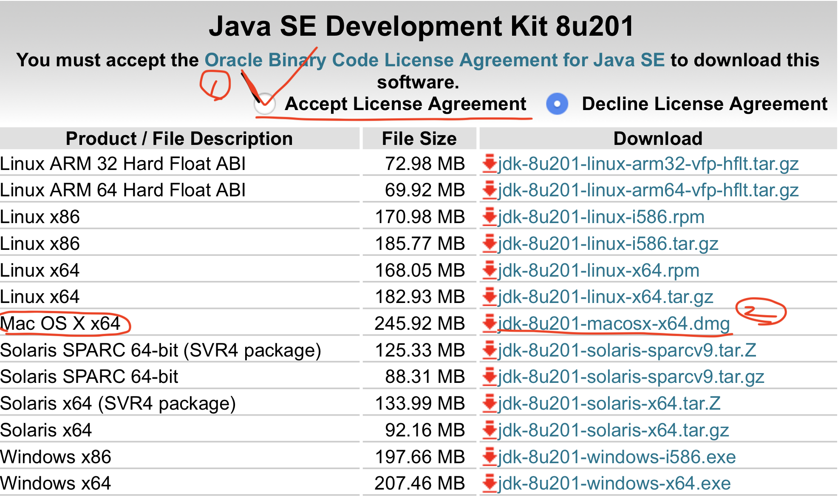The width and height of the screenshot is (838, 504).
Task: Click download icon for linux-arm64-vfp-hflt.tar.gz
Action: [490, 190]
